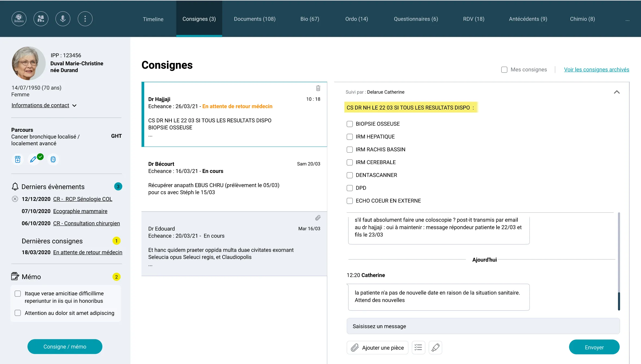Open the Bio (67) tab
The width and height of the screenshot is (641, 364).
310,19
